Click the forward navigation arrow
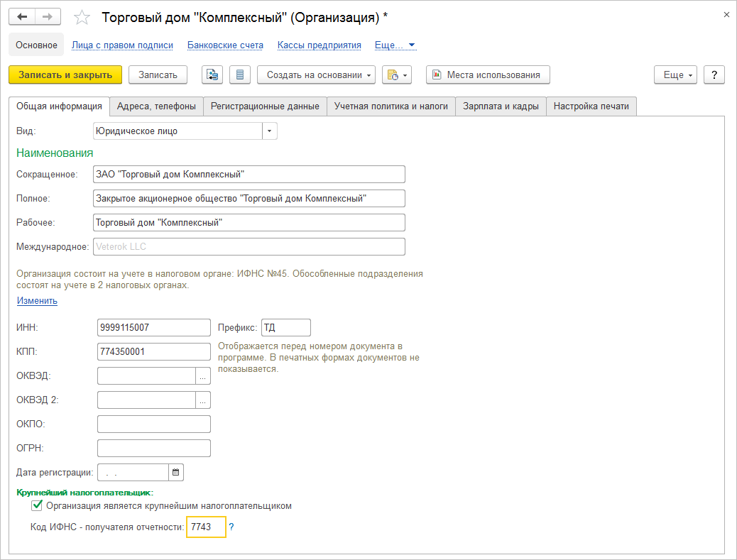737x560 pixels. tap(47, 16)
